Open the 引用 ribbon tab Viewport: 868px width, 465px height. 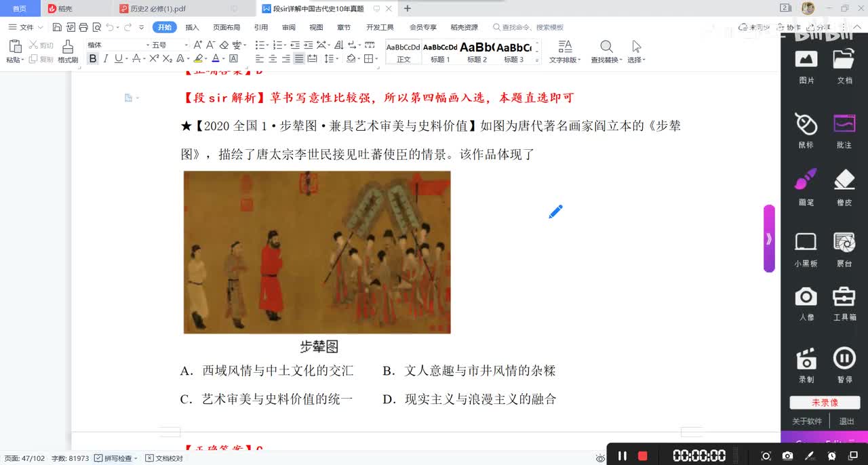[261, 28]
